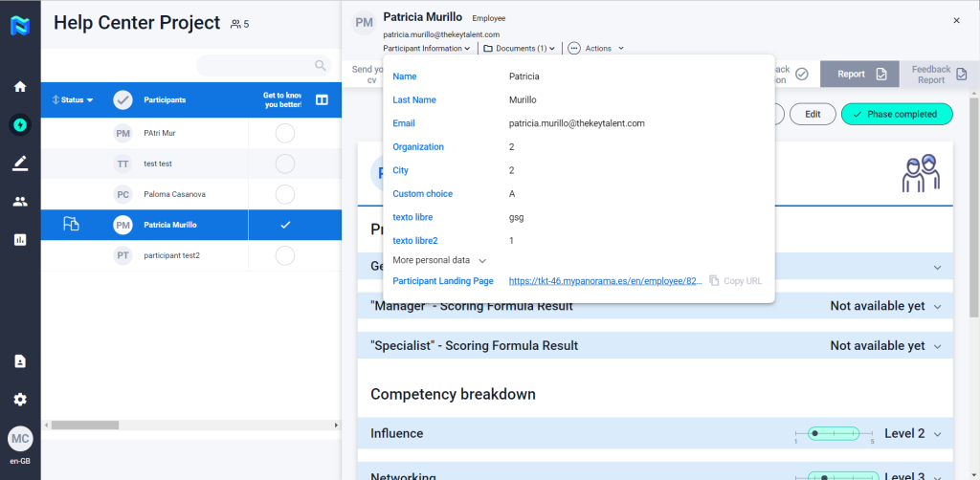Screen dimensions: 980x480
Task: Open the people icon in sidebar
Action: coord(20,202)
